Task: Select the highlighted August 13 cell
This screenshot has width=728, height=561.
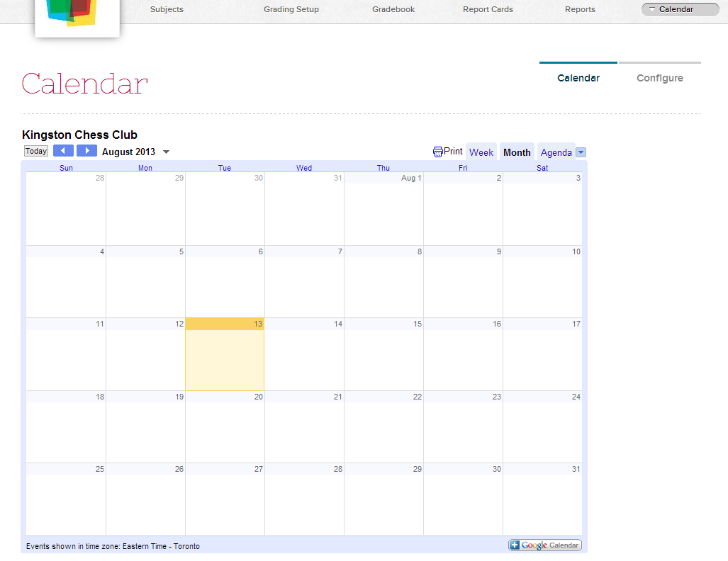Action: [x=225, y=354]
